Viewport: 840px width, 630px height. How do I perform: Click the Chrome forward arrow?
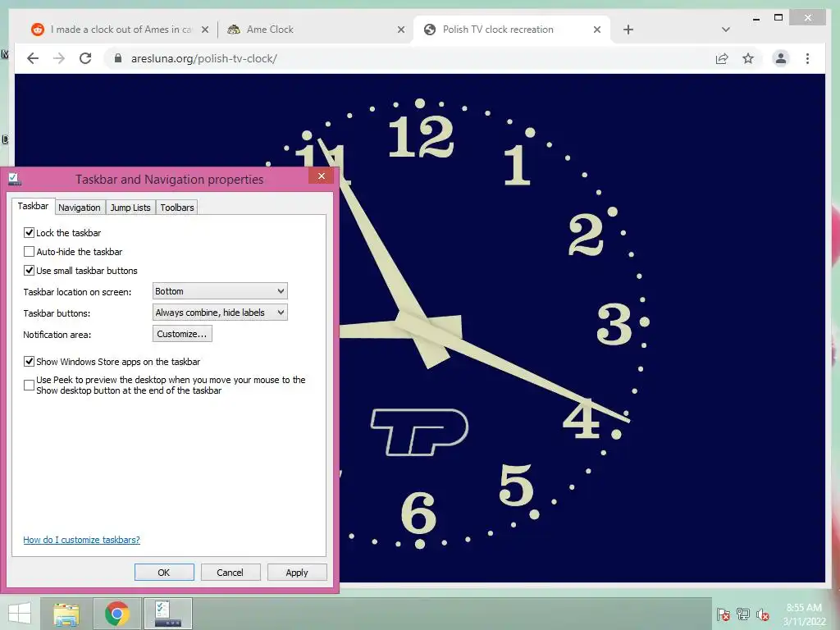tap(59, 58)
